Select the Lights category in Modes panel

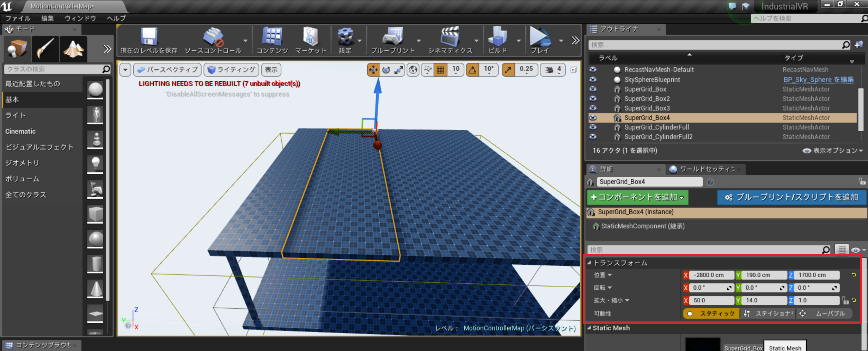tap(42, 115)
